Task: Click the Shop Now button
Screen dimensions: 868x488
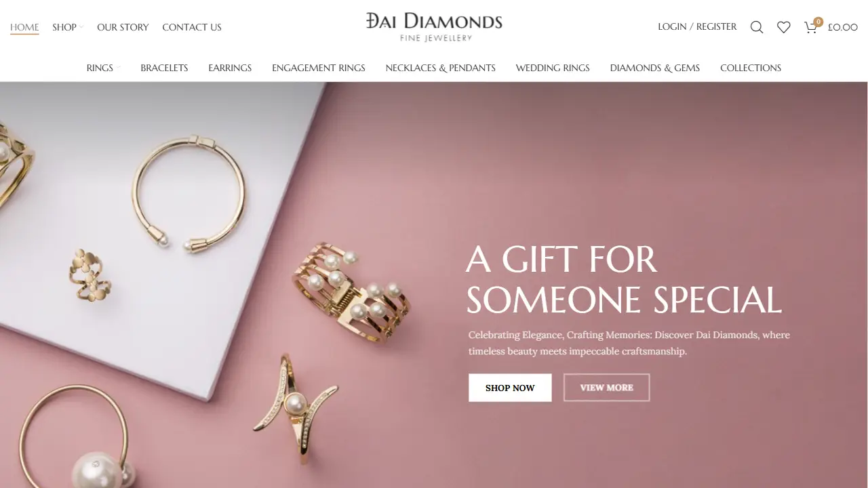Action: [510, 388]
